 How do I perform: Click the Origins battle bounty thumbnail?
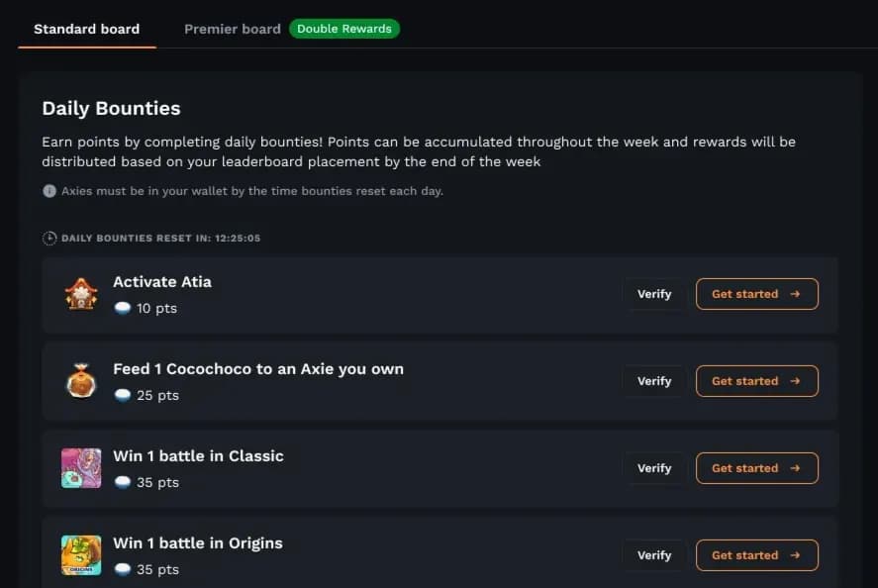(x=81, y=555)
